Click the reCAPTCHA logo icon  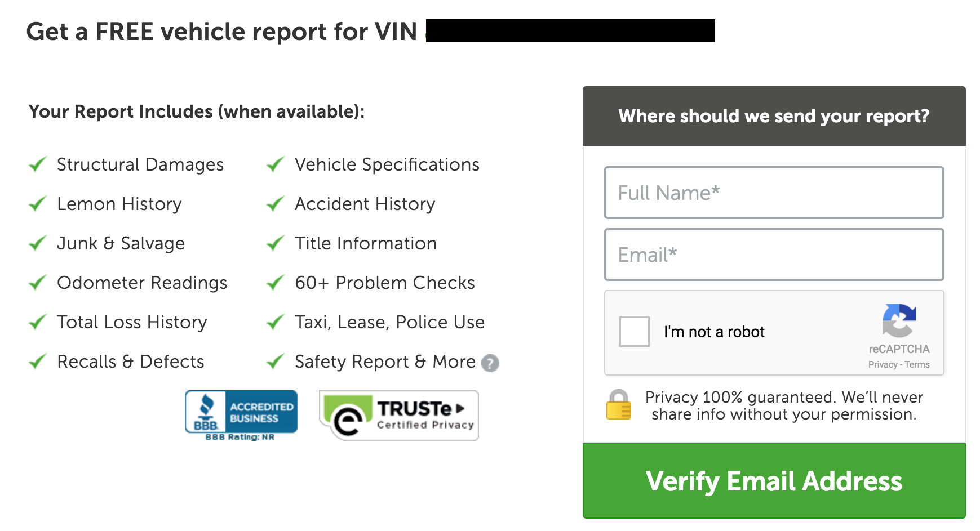(899, 320)
